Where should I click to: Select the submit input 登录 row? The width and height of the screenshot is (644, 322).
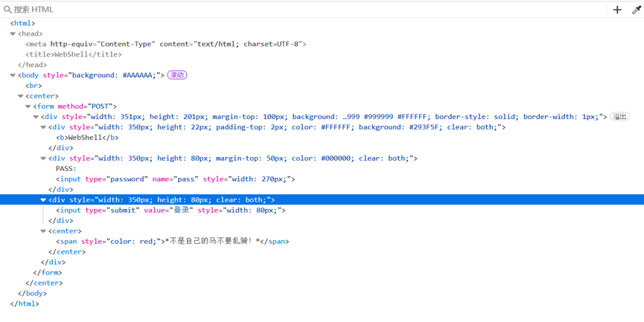coord(322,210)
